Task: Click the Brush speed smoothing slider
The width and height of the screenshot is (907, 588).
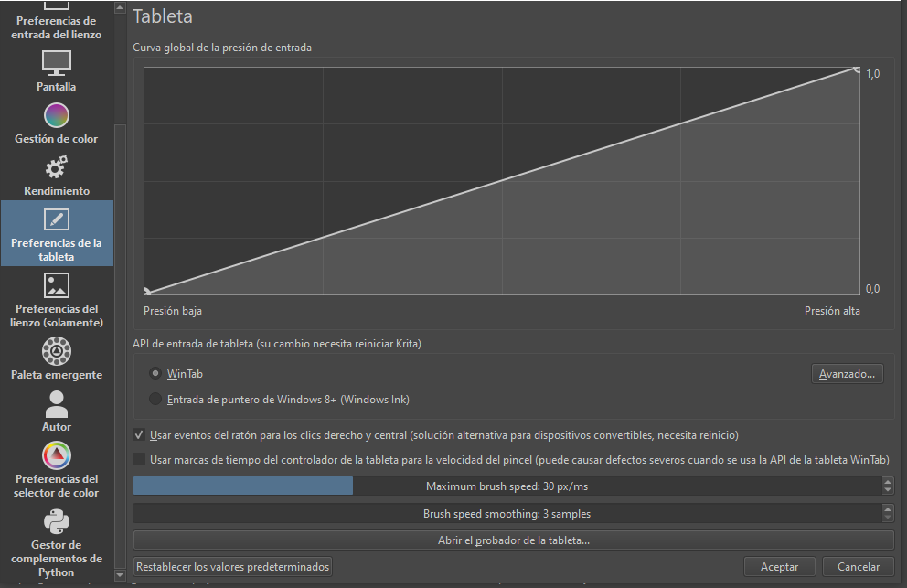Action: (507, 513)
